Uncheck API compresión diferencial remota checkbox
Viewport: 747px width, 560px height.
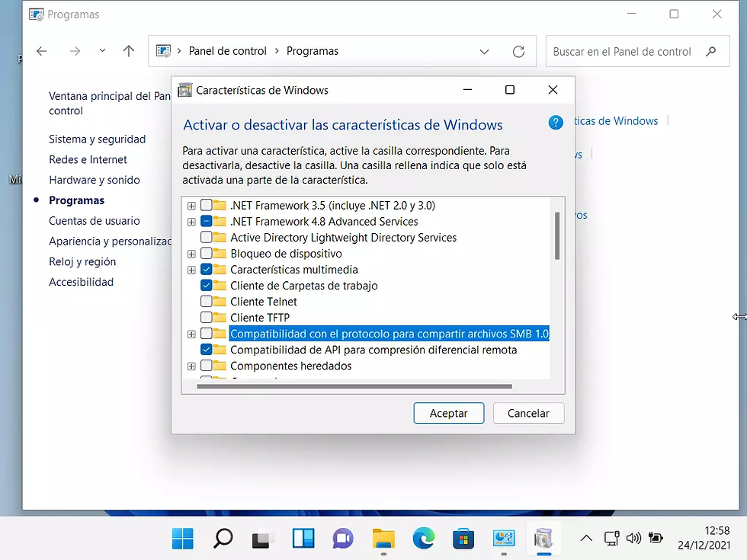click(207, 350)
